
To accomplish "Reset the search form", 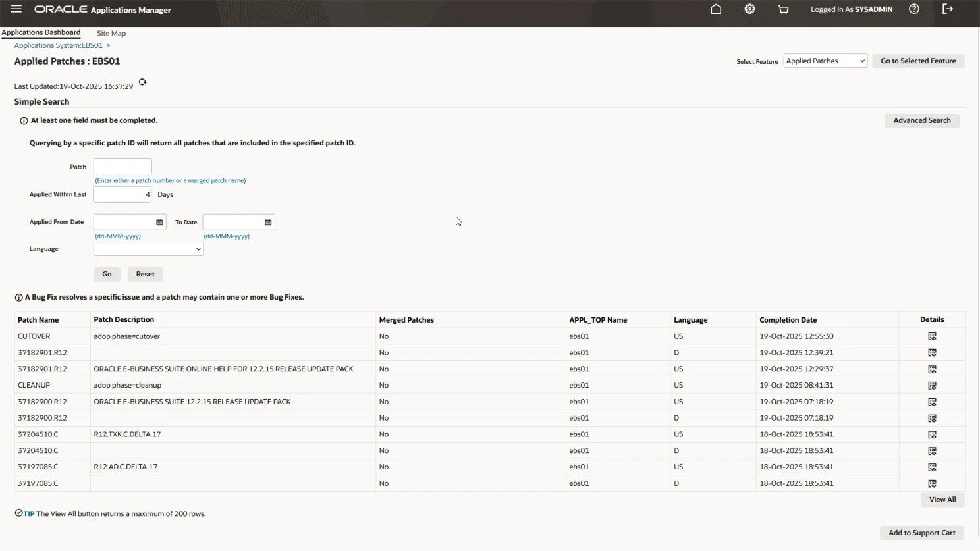I will click(146, 275).
